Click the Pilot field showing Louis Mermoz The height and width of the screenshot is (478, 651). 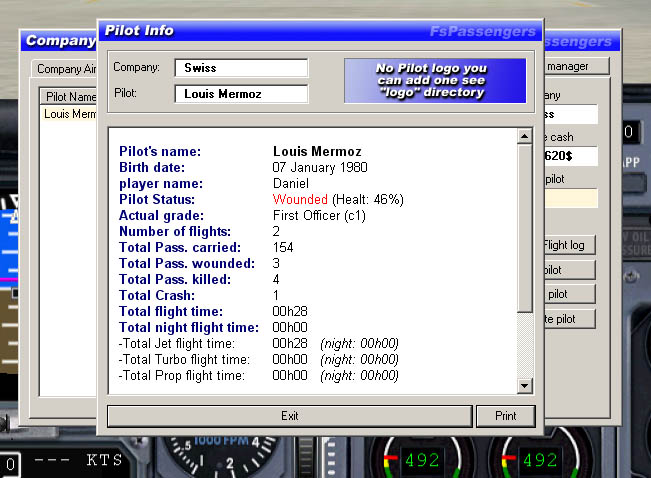coord(241,94)
